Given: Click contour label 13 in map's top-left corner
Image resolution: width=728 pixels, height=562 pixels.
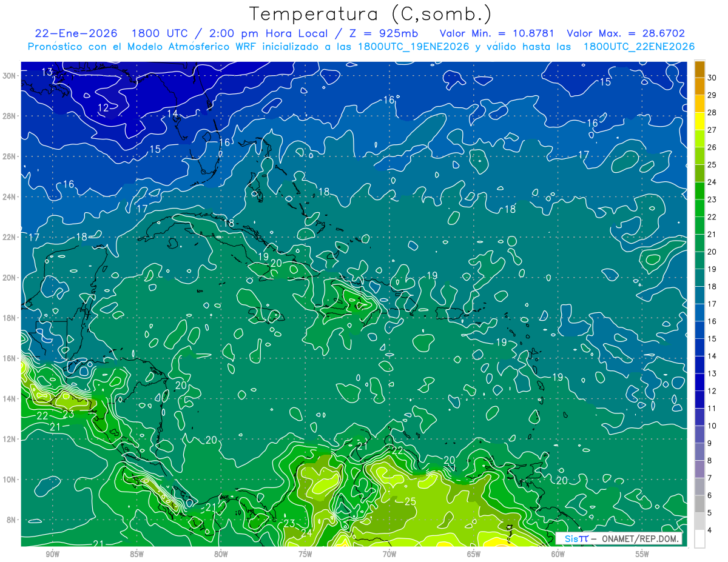Looking at the screenshot, I should coord(47,72).
